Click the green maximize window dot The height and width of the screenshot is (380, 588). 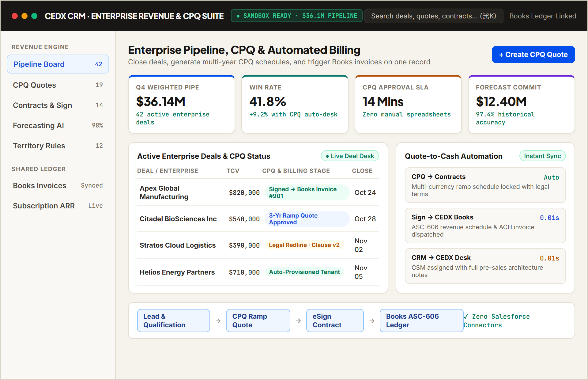coord(34,16)
